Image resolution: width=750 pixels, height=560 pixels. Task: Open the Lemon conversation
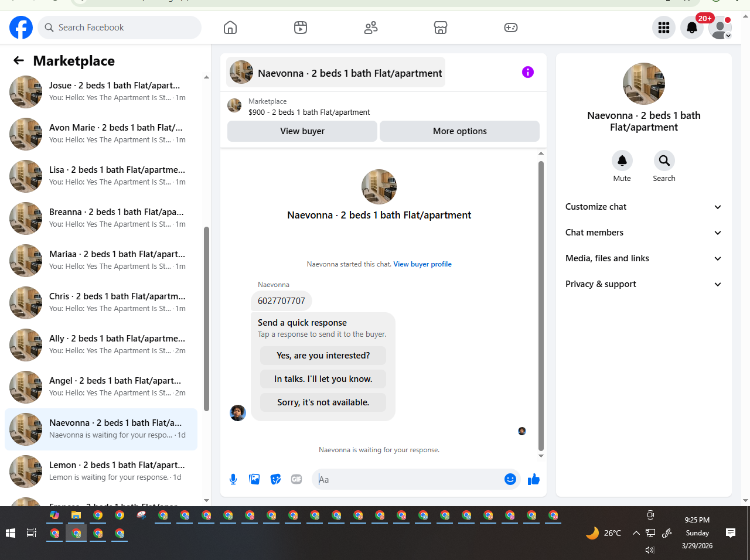click(101, 472)
